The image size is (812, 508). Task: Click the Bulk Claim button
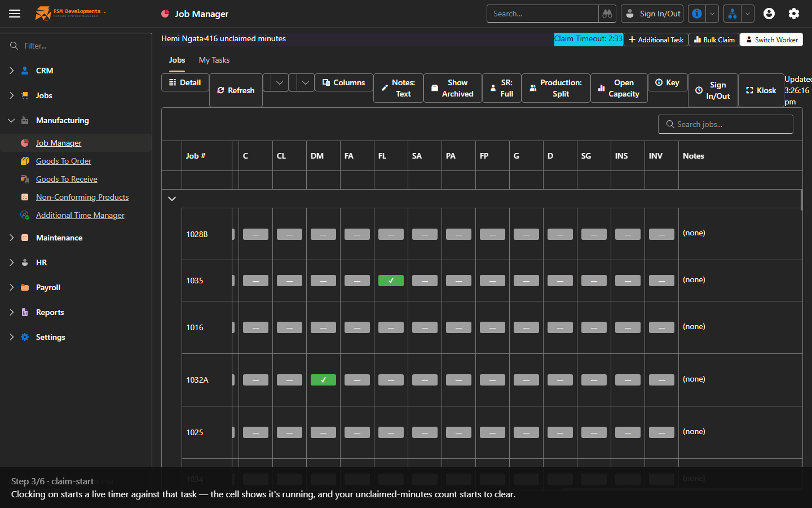[714, 40]
